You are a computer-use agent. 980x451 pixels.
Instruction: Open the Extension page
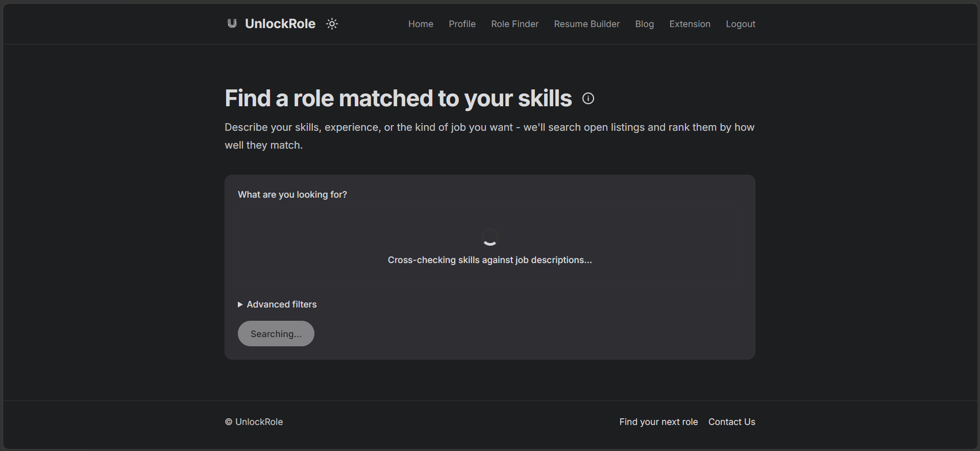[690, 24]
